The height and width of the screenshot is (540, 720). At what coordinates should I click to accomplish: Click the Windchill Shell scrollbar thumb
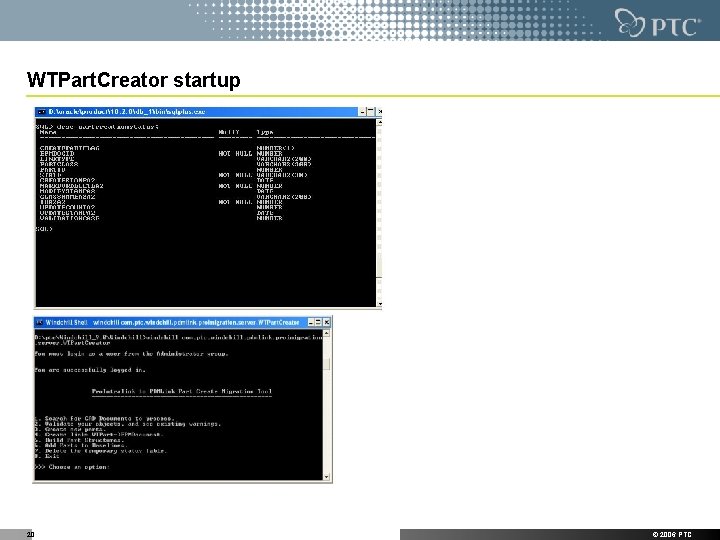(326, 365)
